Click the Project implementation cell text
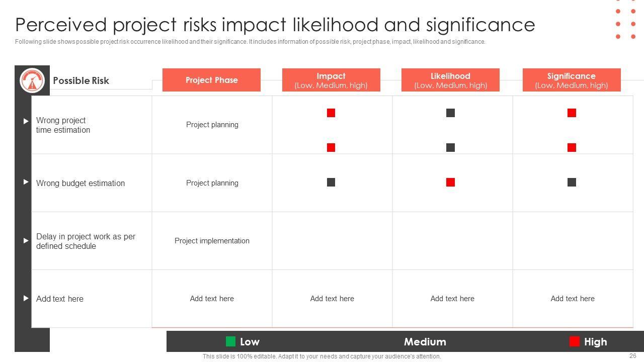This screenshot has height=362, width=644. tap(212, 241)
